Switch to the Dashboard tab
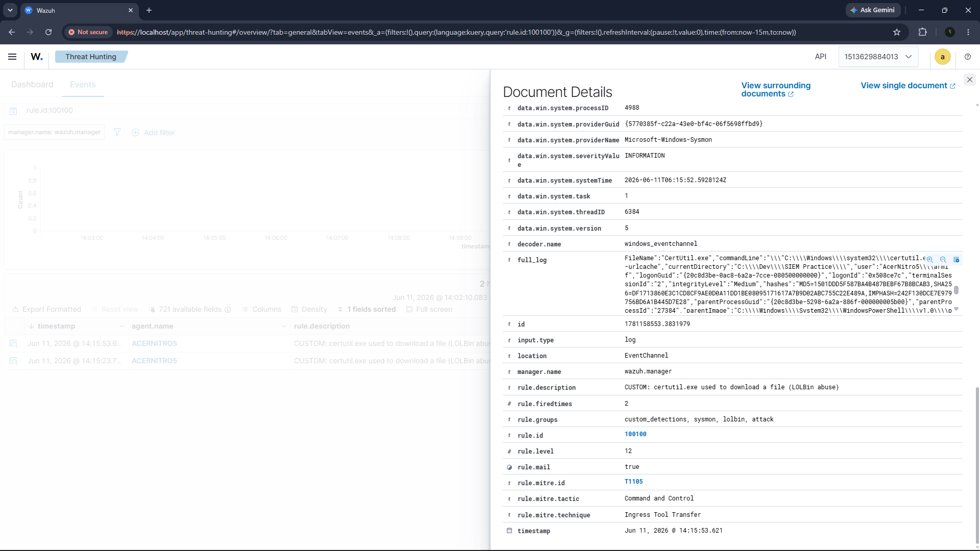 [x=32, y=85]
